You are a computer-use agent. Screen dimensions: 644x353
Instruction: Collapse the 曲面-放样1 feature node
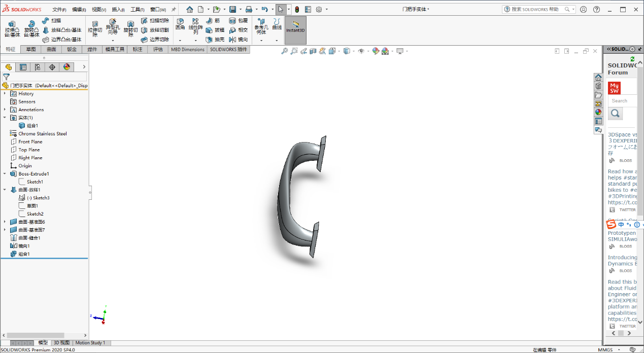(5, 190)
